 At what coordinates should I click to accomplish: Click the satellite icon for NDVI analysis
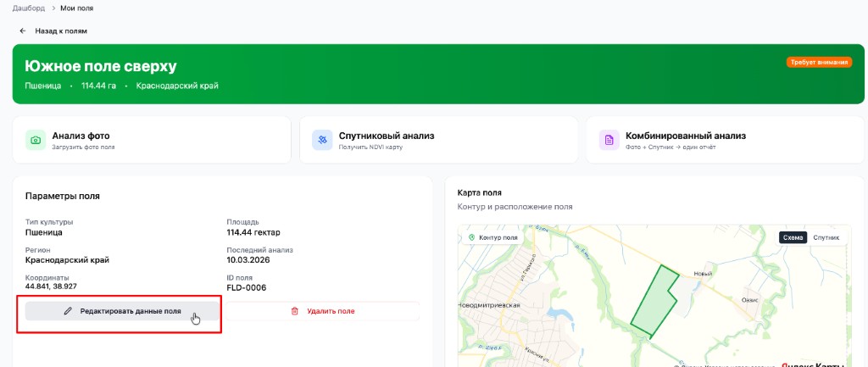point(322,140)
